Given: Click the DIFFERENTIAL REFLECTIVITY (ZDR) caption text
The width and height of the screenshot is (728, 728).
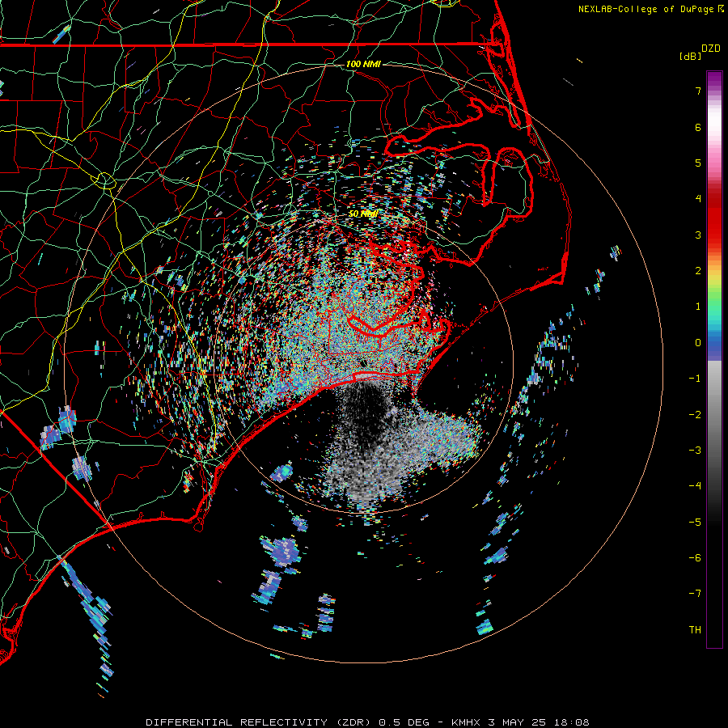Looking at the screenshot, I should point(258,722).
